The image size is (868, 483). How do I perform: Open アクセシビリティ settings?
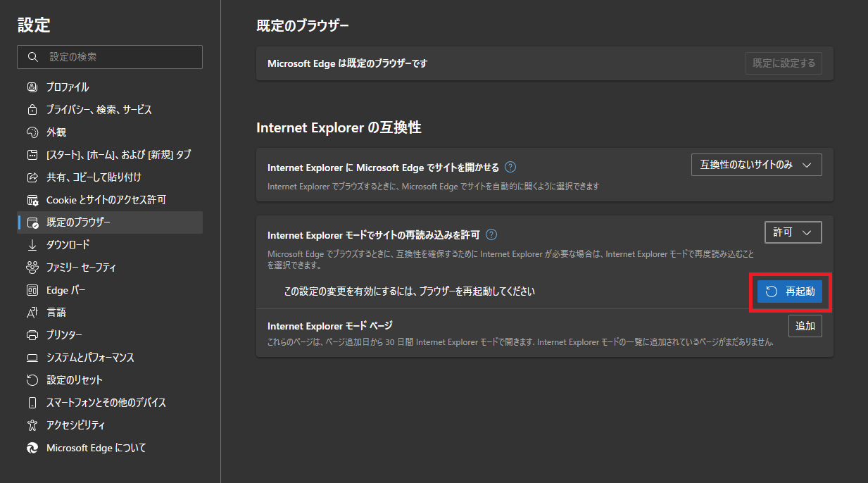pos(110,425)
